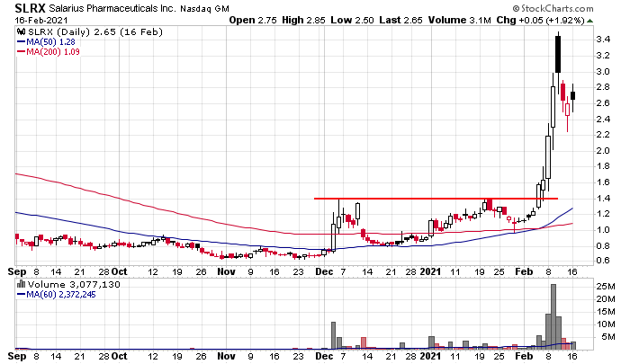Viewport: 630px width, 364px height.
Task: Click the StockCharts.com attribution link
Action: 553,8
